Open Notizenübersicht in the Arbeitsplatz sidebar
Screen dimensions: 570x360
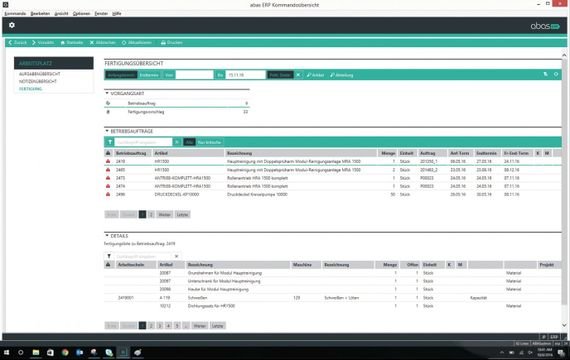pyautogui.click(x=38, y=81)
